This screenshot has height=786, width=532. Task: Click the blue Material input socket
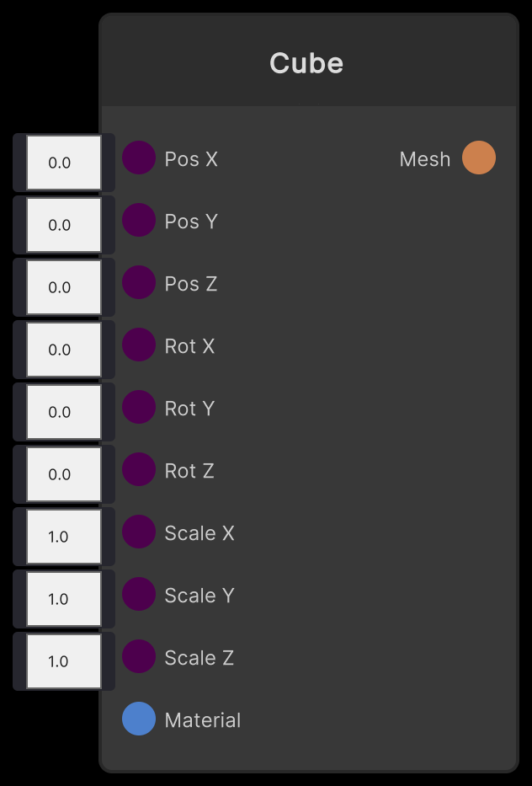[x=139, y=719]
